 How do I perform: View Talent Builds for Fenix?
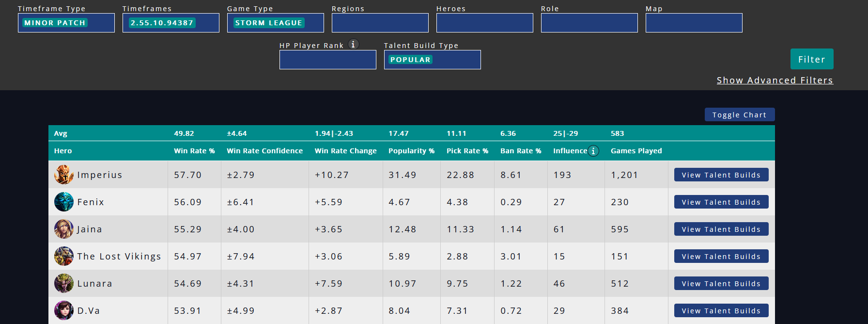click(721, 202)
